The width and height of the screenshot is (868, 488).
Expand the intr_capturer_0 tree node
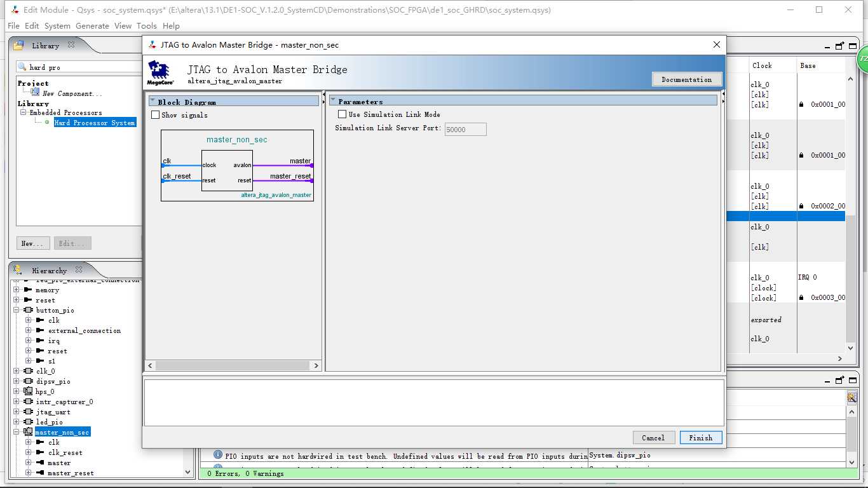tap(17, 402)
